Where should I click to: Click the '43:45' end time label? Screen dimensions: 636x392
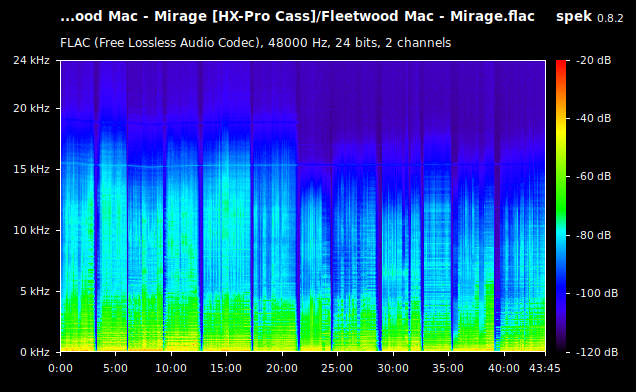(x=545, y=368)
